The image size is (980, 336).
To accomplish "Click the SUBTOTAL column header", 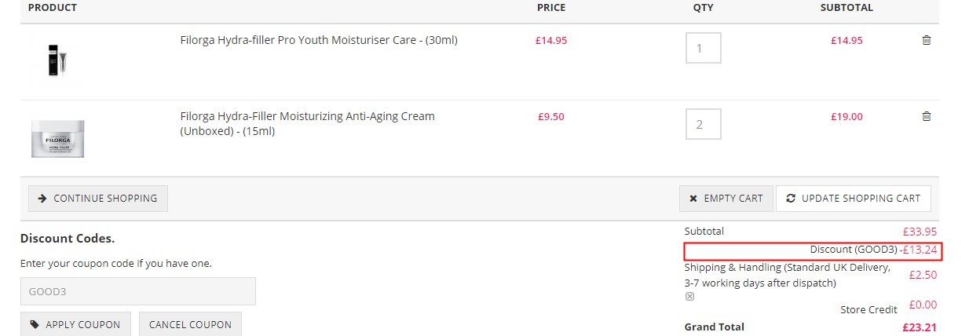I will point(847,8).
